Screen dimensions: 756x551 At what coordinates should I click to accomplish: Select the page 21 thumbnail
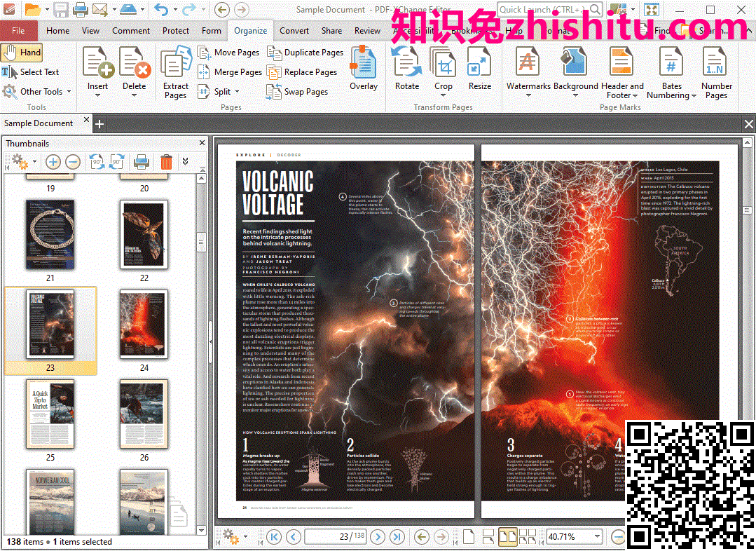coord(50,234)
